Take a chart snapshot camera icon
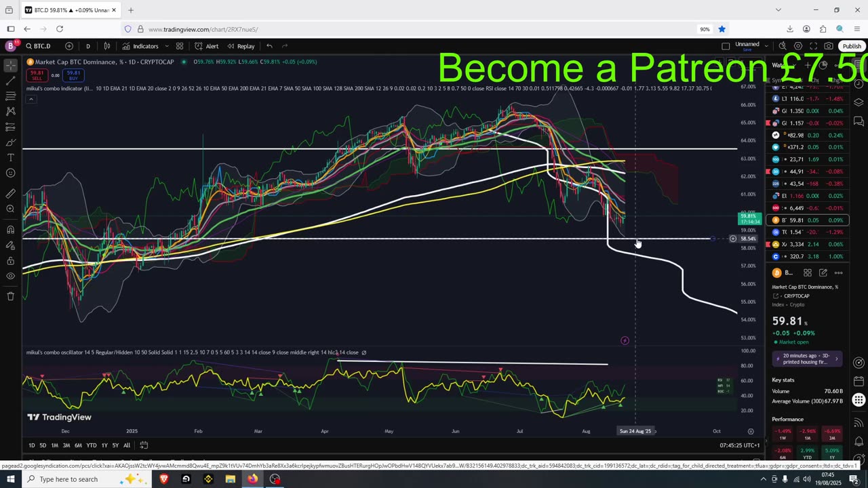868x488 pixels. click(x=829, y=46)
